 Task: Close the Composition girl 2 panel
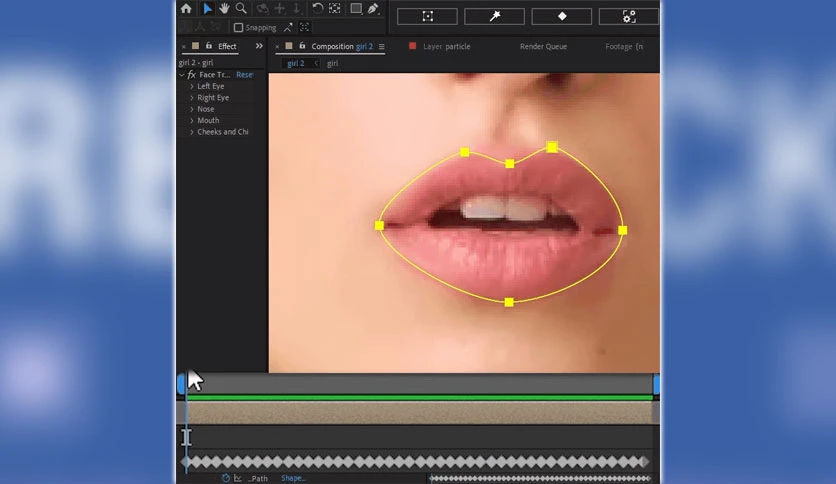coord(277,47)
